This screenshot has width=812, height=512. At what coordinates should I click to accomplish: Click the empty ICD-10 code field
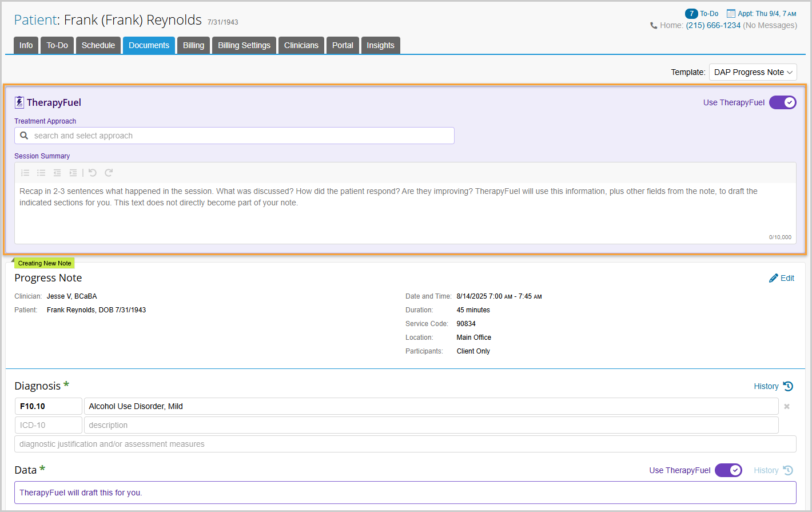tap(49, 425)
